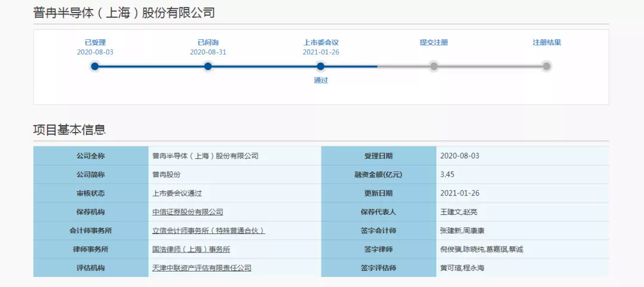The height and width of the screenshot is (287, 644).
Task: Click the 王建文,赵亮 sponsor representatives cell
Action: pos(459,212)
